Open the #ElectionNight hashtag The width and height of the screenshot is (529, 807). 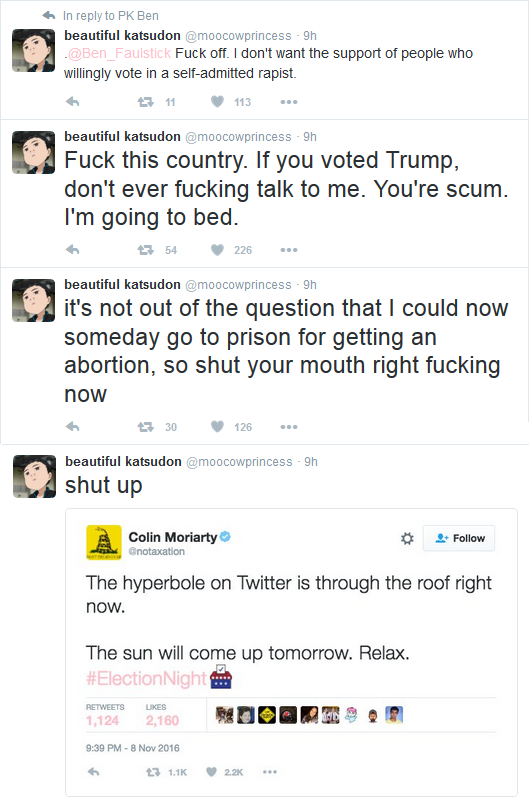click(x=146, y=678)
